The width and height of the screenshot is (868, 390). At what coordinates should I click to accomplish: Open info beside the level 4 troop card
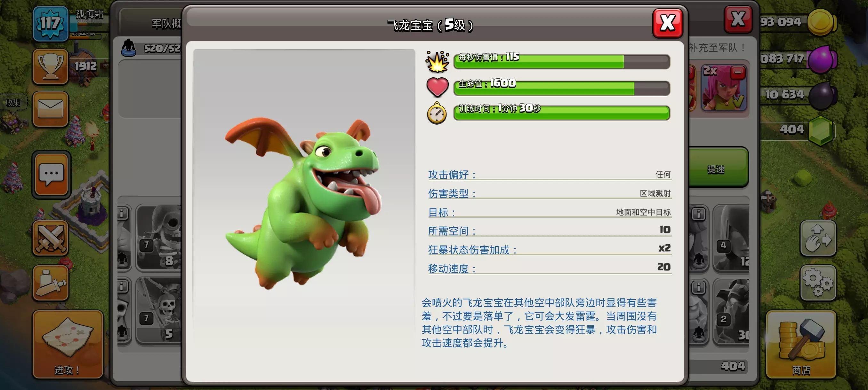[x=698, y=214]
